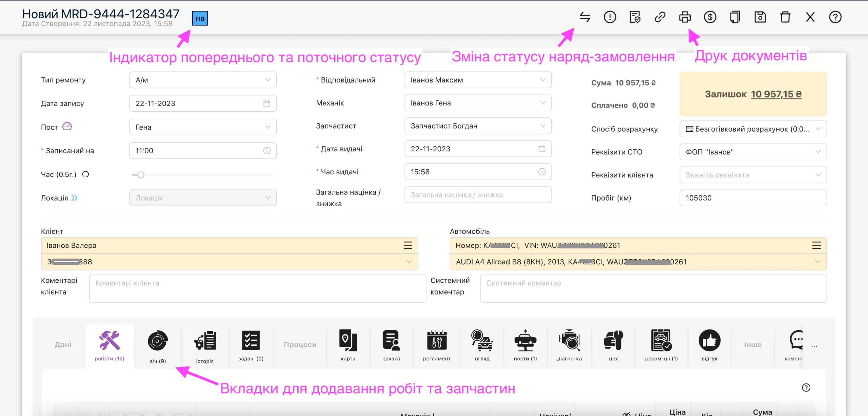
Task: Expand the Тип ремонту dropdown
Action: tap(203, 80)
